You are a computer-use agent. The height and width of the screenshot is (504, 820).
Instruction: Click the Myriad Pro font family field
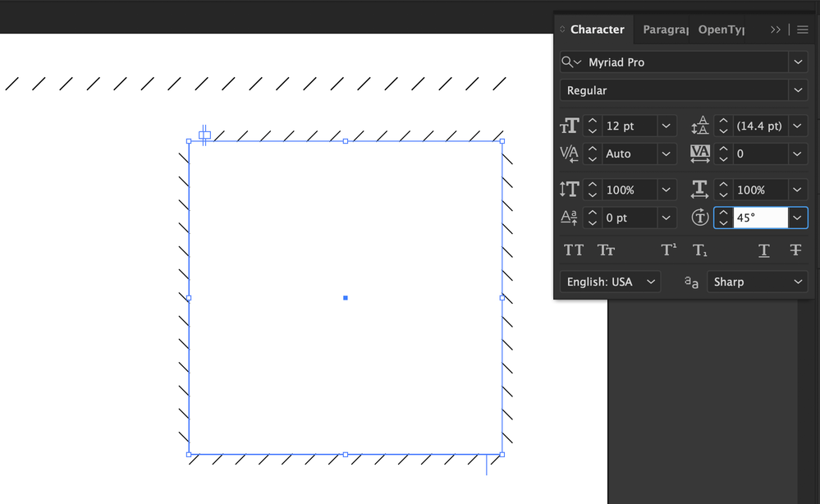pos(687,62)
